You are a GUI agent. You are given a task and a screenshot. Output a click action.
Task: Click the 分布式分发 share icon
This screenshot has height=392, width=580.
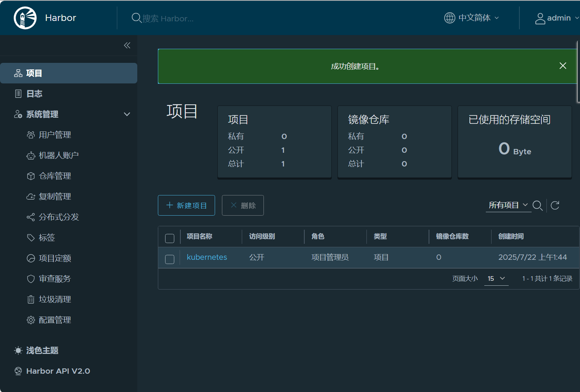(31, 217)
